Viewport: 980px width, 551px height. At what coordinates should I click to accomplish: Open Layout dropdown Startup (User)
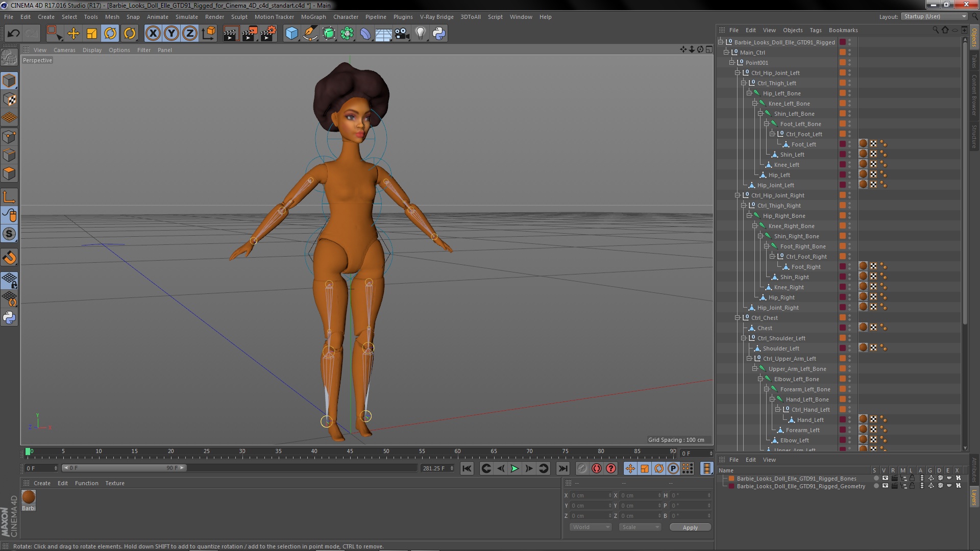pyautogui.click(x=934, y=16)
